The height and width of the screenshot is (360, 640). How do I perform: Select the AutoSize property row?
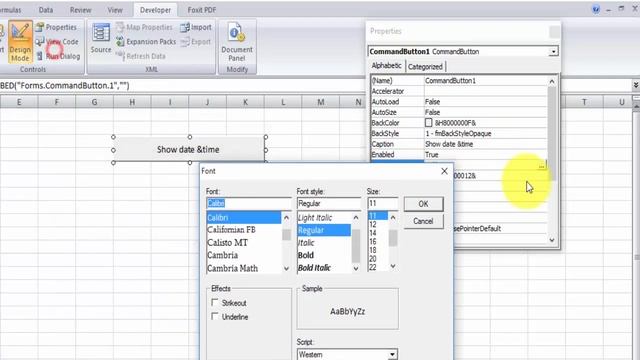pos(459,112)
